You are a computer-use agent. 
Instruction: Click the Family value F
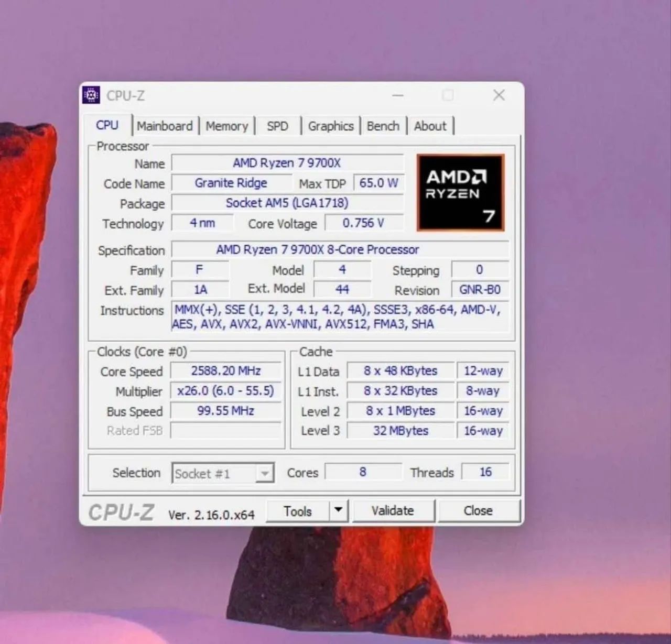tap(200, 270)
